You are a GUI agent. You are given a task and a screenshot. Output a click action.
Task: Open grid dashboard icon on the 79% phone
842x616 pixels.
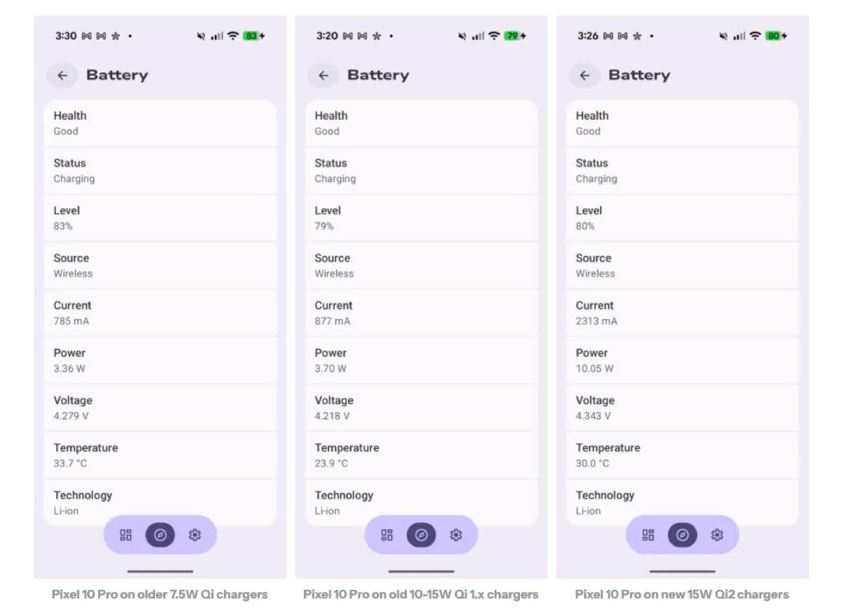[x=387, y=535]
